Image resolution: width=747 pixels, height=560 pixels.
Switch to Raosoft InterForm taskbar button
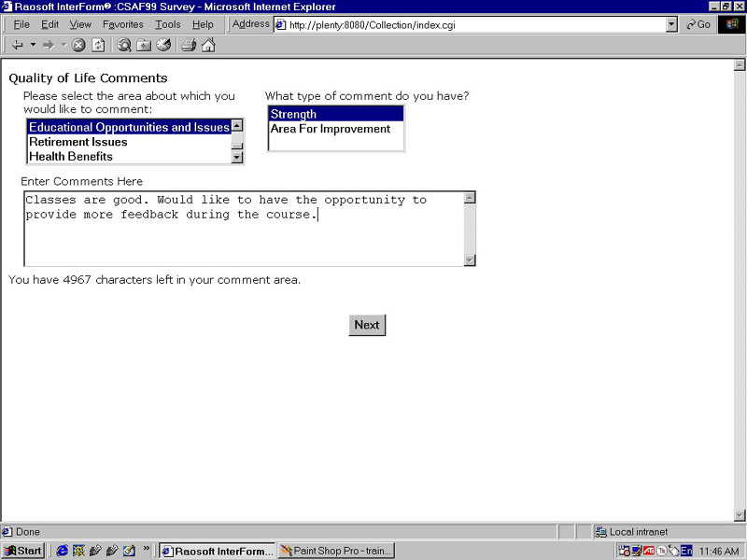pos(217,551)
